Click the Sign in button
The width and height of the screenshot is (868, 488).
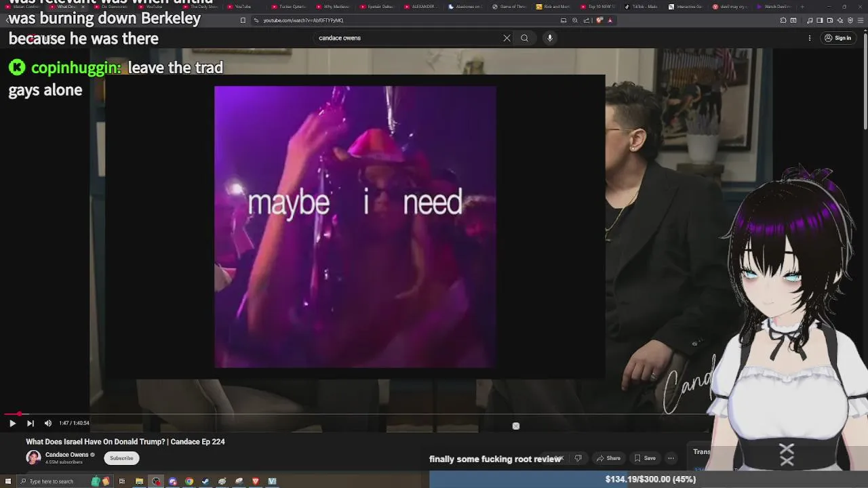click(x=837, y=38)
